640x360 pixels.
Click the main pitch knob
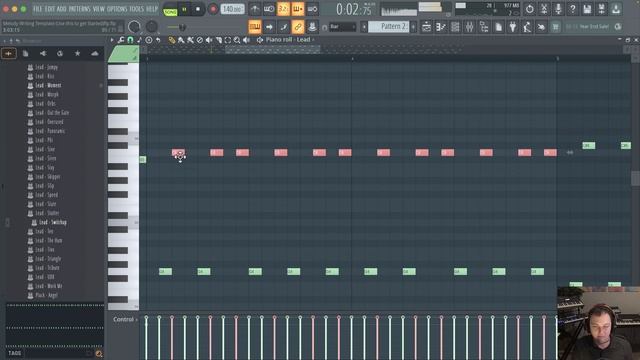(x=151, y=27)
